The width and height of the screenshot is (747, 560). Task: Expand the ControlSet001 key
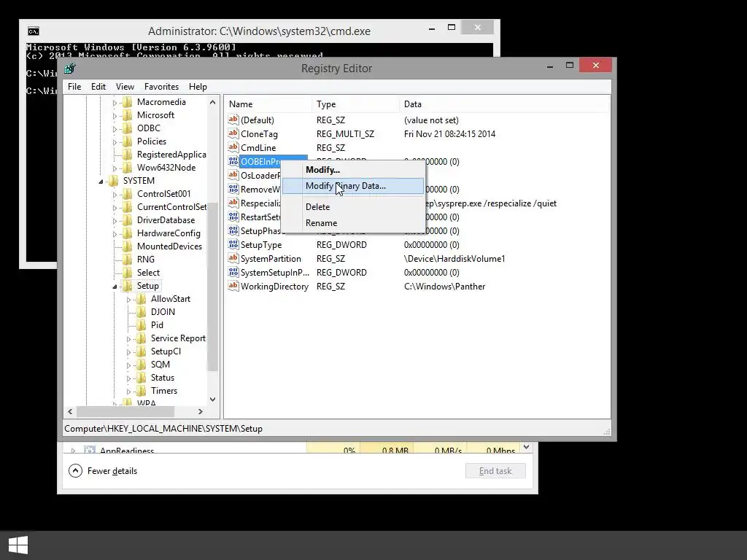115,194
